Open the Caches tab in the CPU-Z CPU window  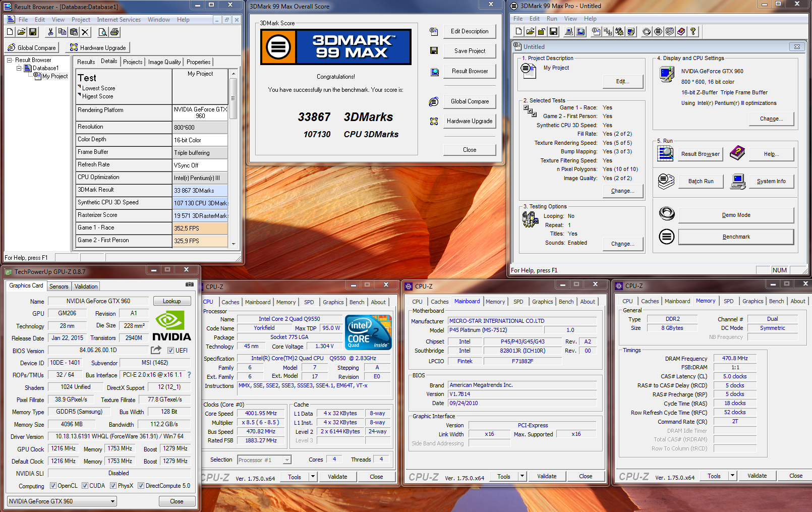230,302
